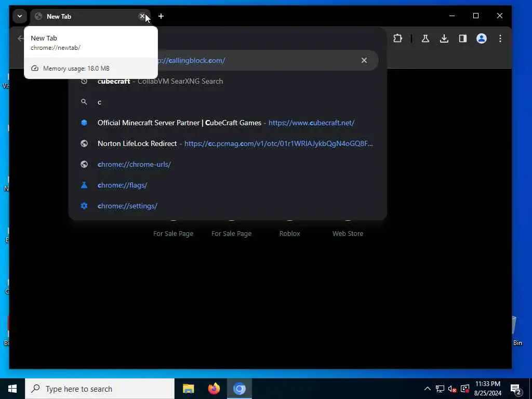Open chrome://chrome-urls/ suggestion

click(228, 164)
